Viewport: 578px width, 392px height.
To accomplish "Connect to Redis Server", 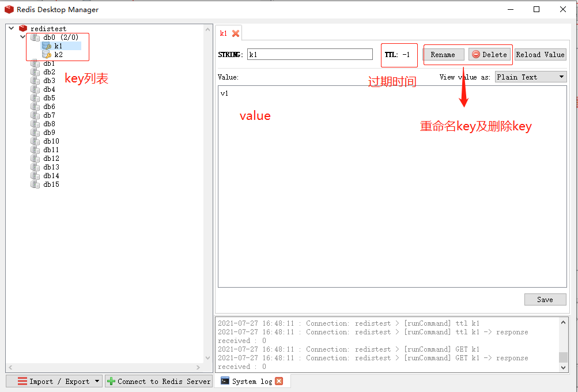I will pyautogui.click(x=159, y=381).
